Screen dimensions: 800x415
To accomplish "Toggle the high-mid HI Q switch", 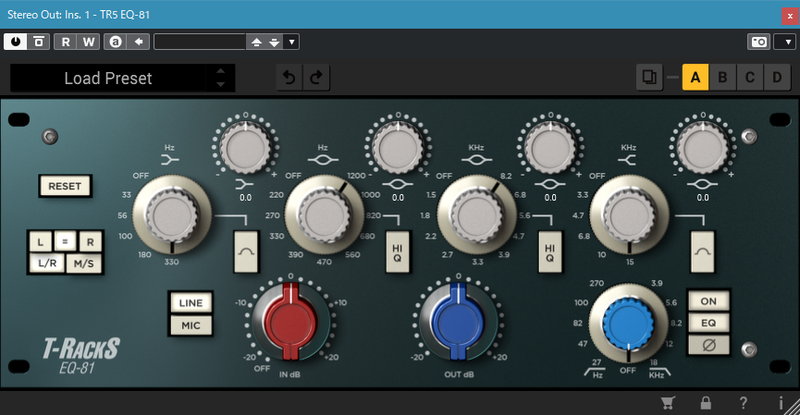I will pyautogui.click(x=550, y=251).
